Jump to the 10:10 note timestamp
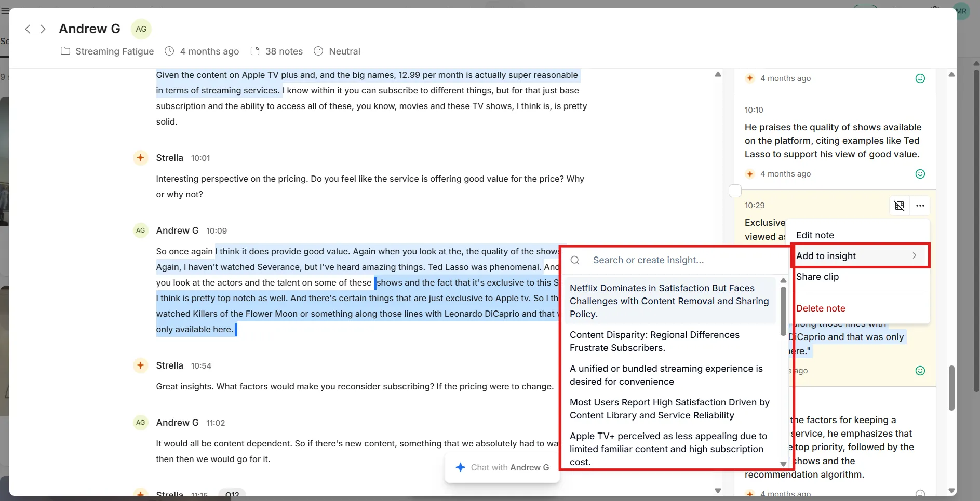Image resolution: width=980 pixels, height=501 pixels. [x=754, y=110]
